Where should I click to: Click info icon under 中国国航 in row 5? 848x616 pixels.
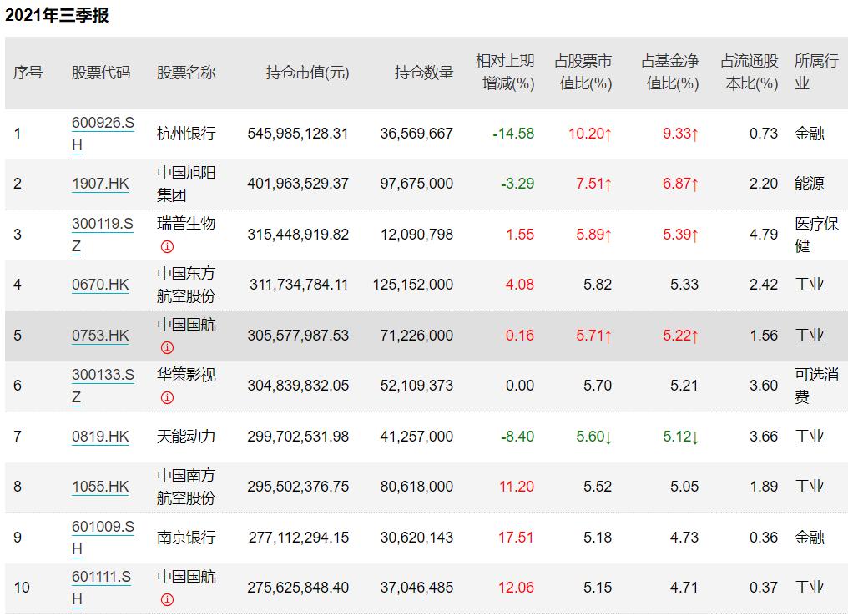tap(167, 347)
